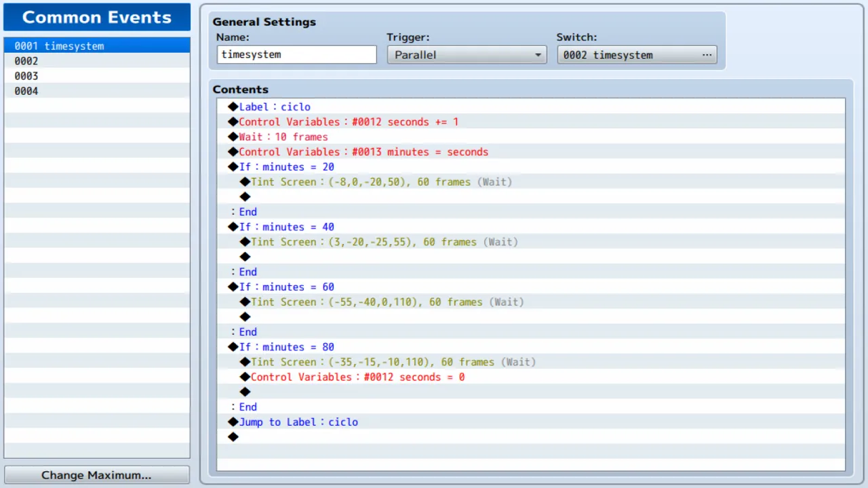
Task: Select the 'Label : ciclo' command line
Action: point(531,106)
